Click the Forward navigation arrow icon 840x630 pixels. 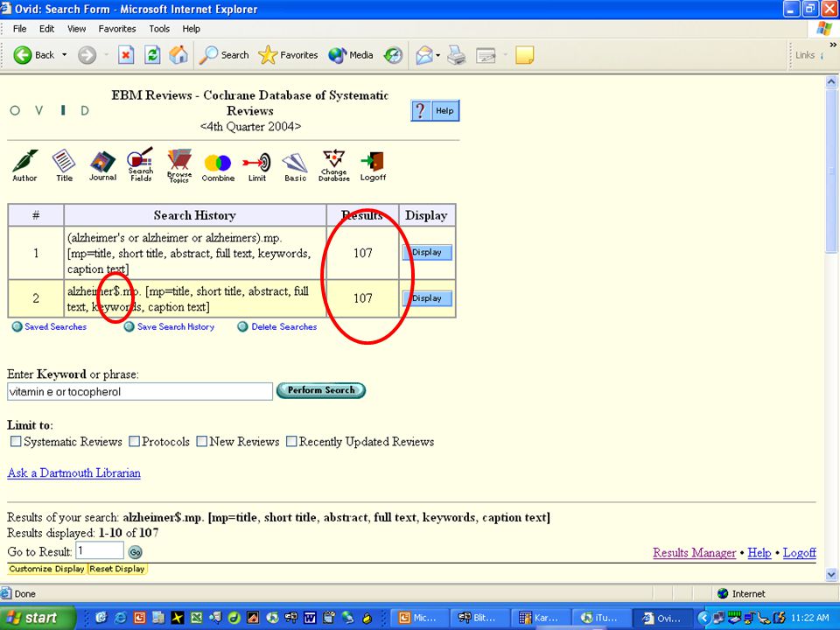click(x=87, y=54)
